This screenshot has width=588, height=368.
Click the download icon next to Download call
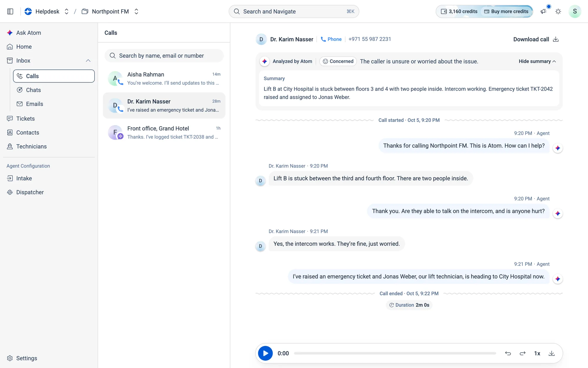pos(556,39)
